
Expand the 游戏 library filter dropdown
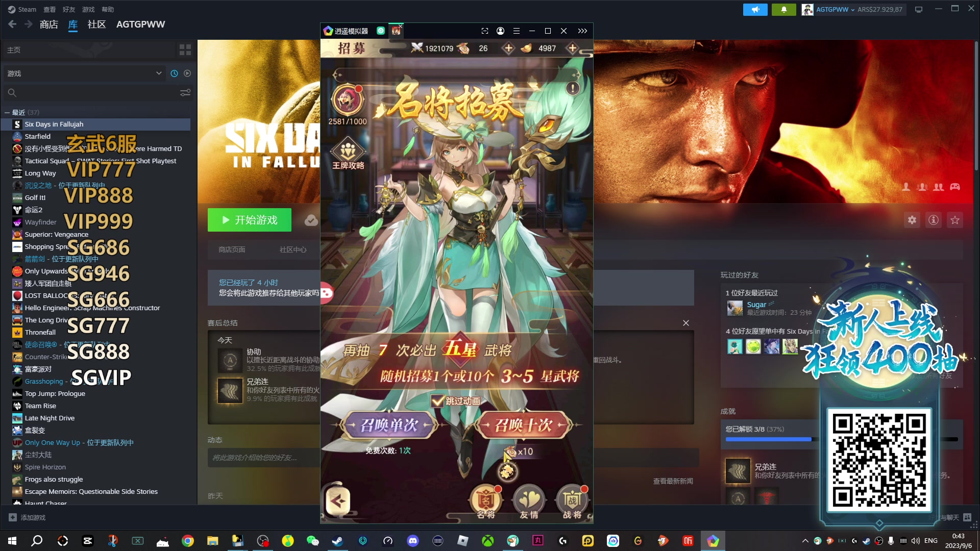point(84,73)
